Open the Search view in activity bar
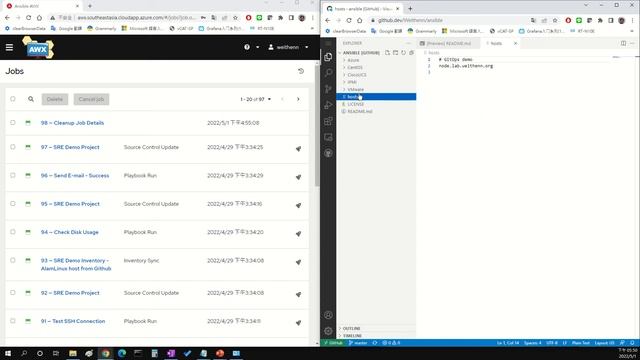The width and height of the screenshot is (640, 360). tap(328, 73)
